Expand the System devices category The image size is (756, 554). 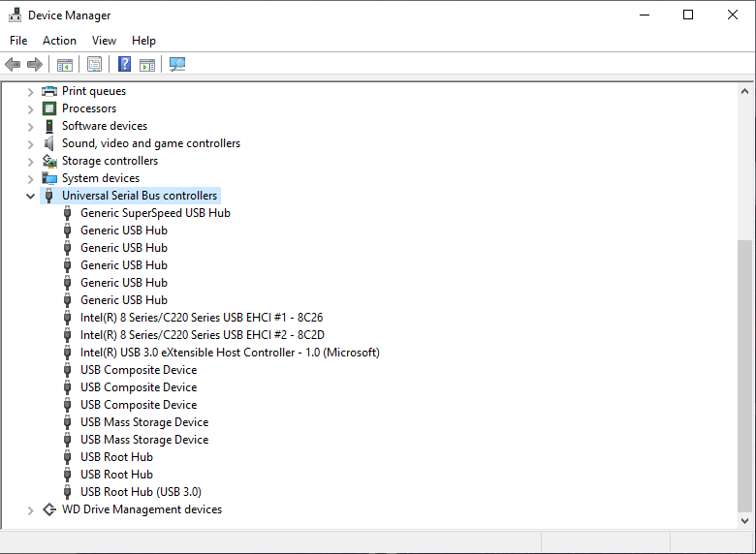coord(30,179)
